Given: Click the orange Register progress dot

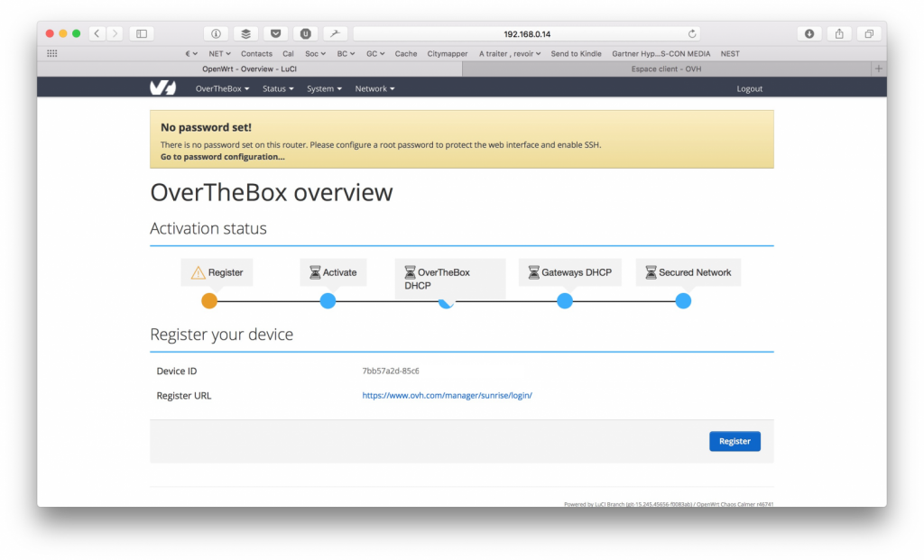Looking at the screenshot, I should click(209, 301).
